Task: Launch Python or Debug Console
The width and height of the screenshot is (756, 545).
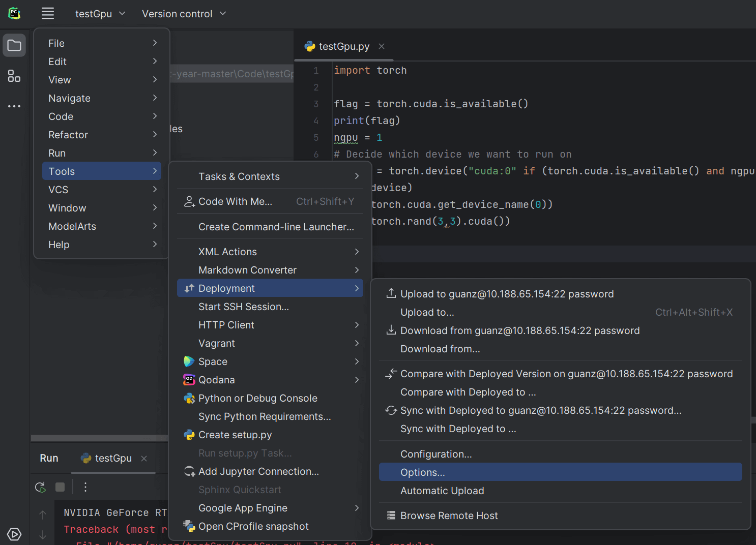Action: (270, 398)
